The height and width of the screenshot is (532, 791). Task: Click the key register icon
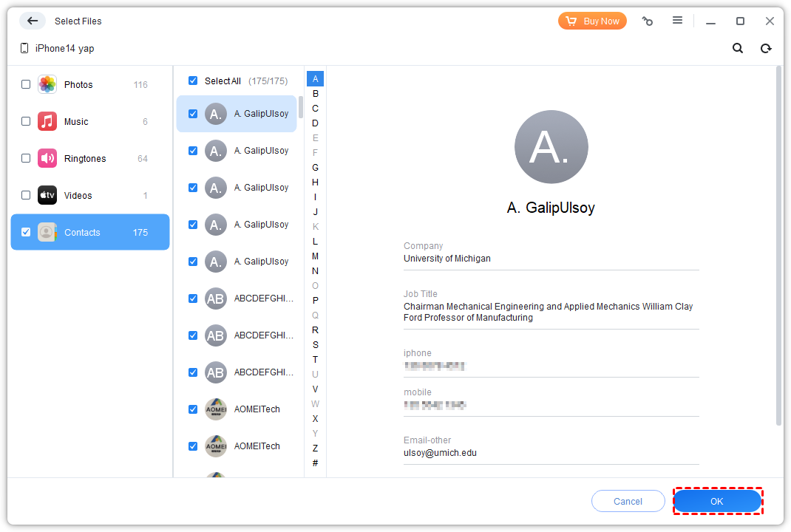pos(648,21)
